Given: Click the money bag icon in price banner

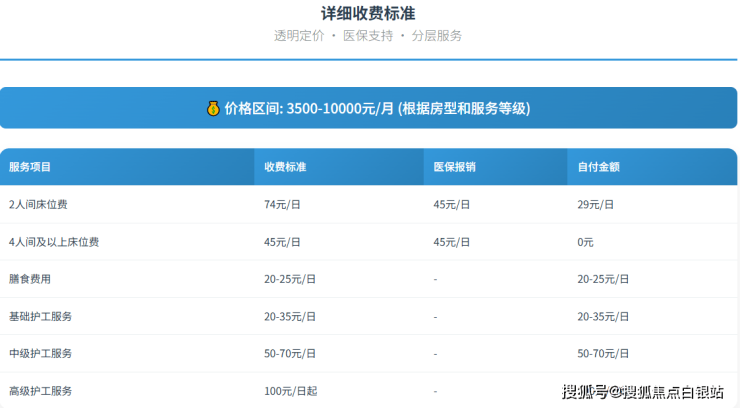Looking at the screenshot, I should pyautogui.click(x=212, y=108).
